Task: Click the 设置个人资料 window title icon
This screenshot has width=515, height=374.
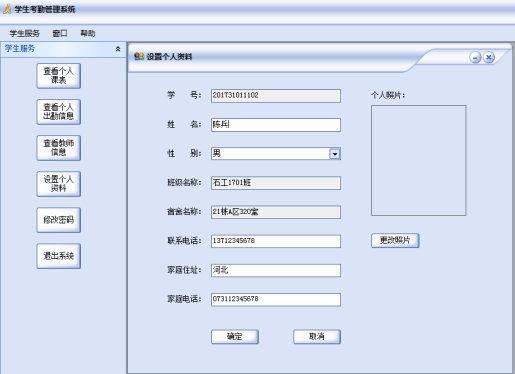Action: click(139, 56)
